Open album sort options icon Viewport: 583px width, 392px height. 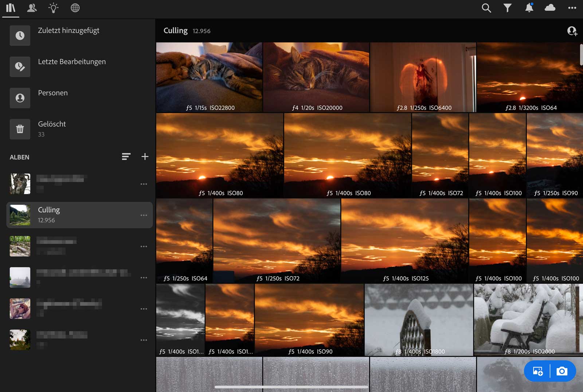coord(126,157)
